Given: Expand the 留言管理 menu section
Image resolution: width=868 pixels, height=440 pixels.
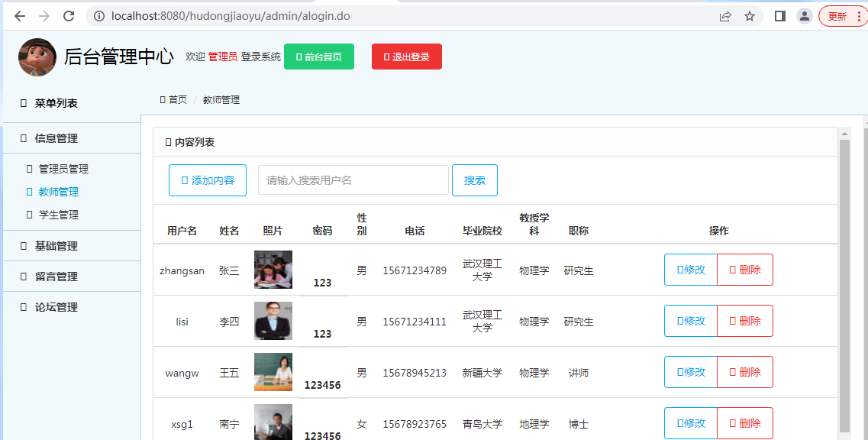Looking at the screenshot, I should pyautogui.click(x=56, y=277).
